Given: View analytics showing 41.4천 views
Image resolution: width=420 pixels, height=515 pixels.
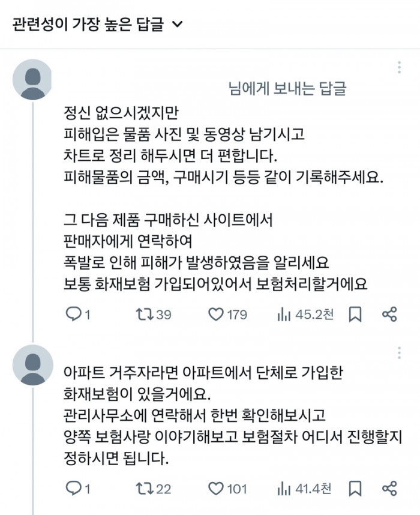Looking at the screenshot, I should pos(304,489).
